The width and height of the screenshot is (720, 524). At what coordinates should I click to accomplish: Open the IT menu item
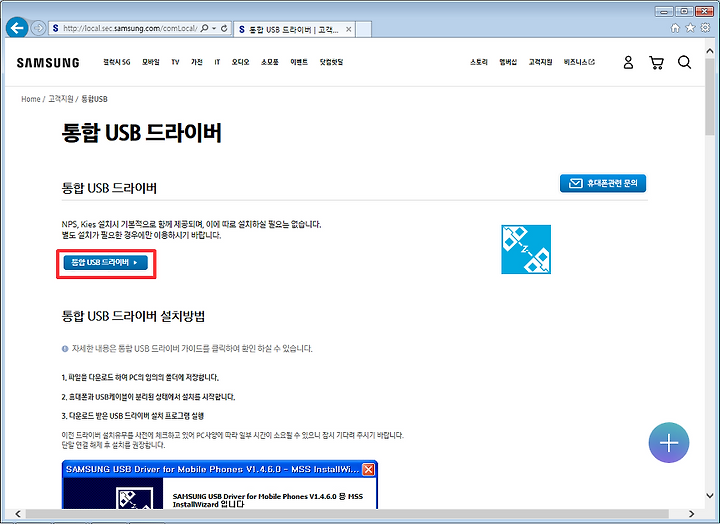pos(217,62)
